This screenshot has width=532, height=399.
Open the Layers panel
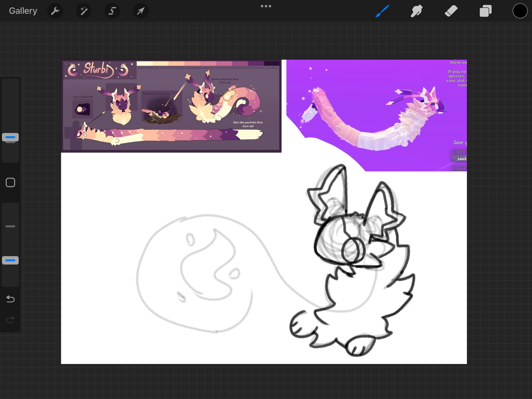(x=485, y=11)
